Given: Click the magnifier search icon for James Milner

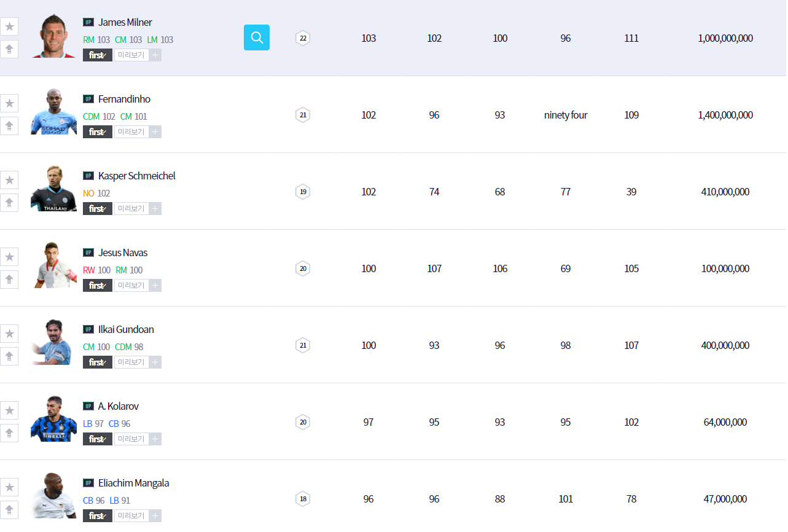Looking at the screenshot, I should pyautogui.click(x=257, y=37).
